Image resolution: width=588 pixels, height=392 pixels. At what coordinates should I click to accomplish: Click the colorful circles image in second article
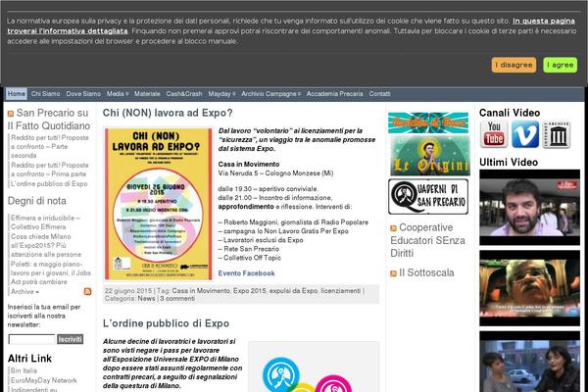coord(314,367)
